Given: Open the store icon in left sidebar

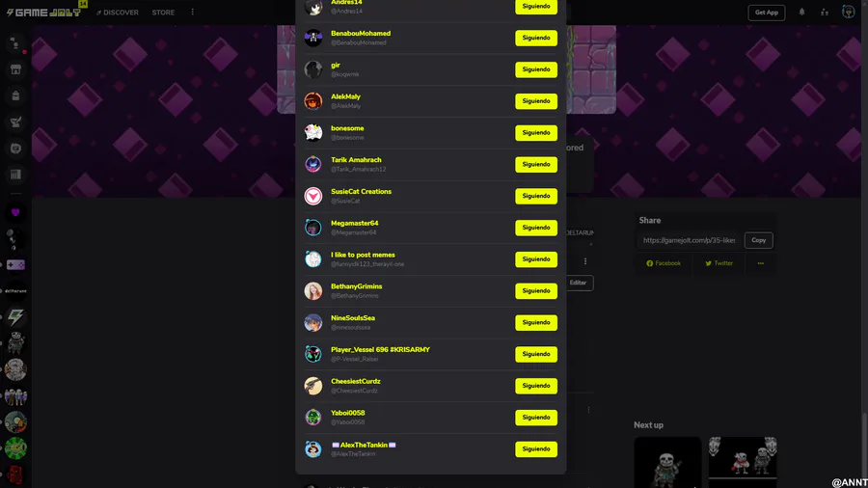Looking at the screenshot, I should click(15, 69).
